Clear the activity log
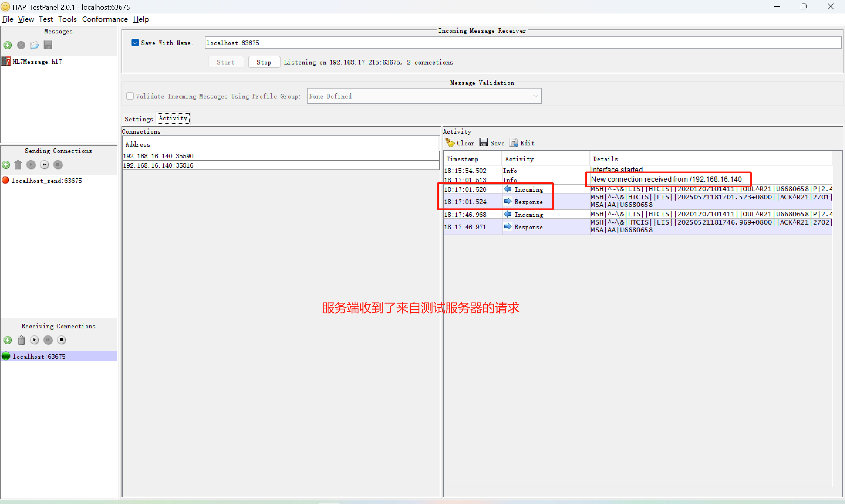Screen dimensions: 845x504 click(x=460, y=143)
